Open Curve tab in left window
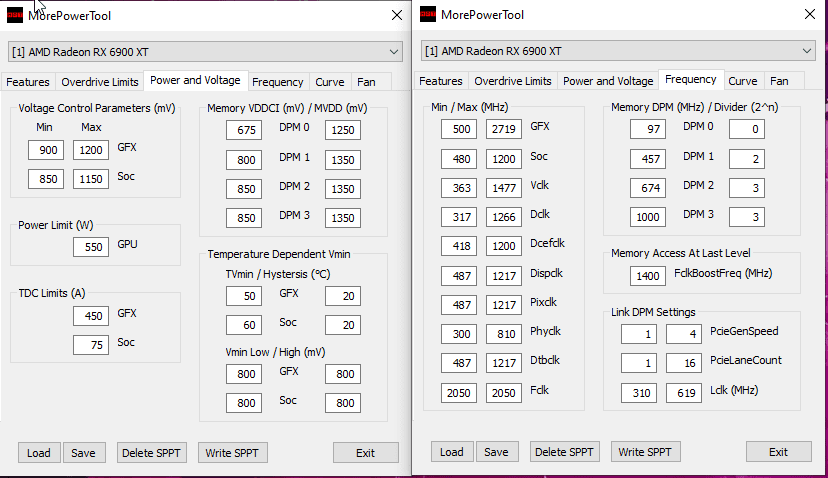Viewport: 828px width, 478px height. (330, 82)
